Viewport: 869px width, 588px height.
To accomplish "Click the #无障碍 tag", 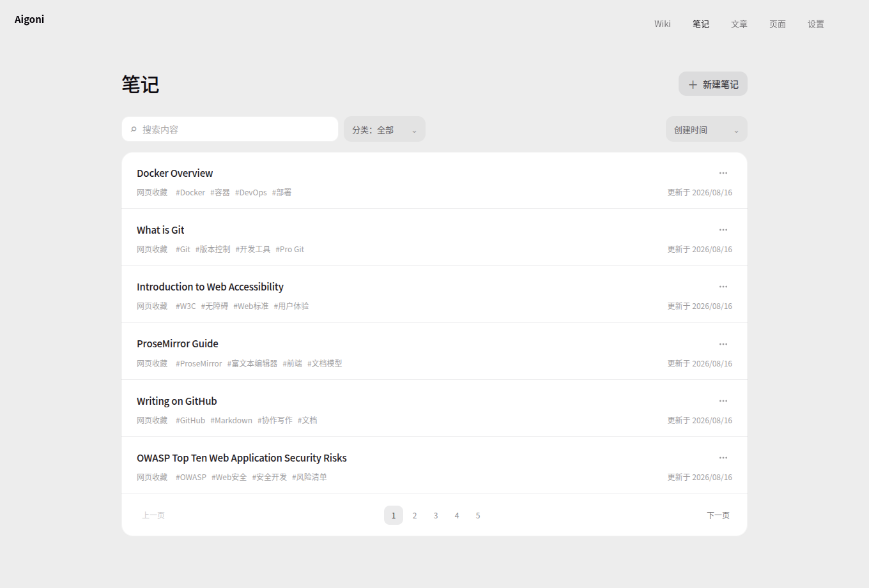I will click(x=215, y=306).
